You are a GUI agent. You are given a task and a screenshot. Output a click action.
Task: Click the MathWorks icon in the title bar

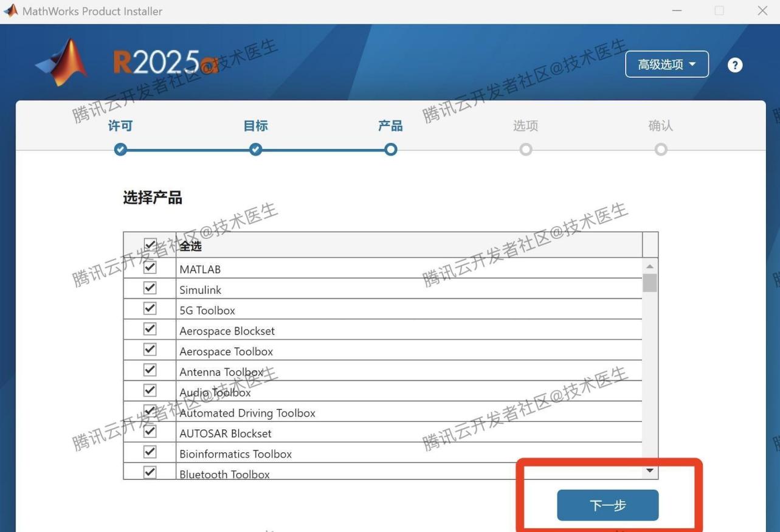pos(10,10)
